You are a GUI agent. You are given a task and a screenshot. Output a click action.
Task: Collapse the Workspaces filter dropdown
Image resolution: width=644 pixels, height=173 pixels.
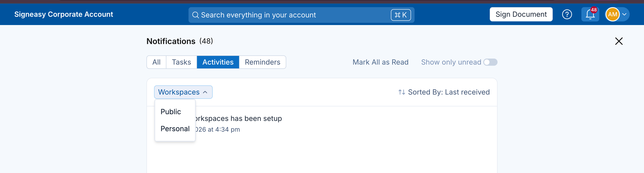pos(183,92)
